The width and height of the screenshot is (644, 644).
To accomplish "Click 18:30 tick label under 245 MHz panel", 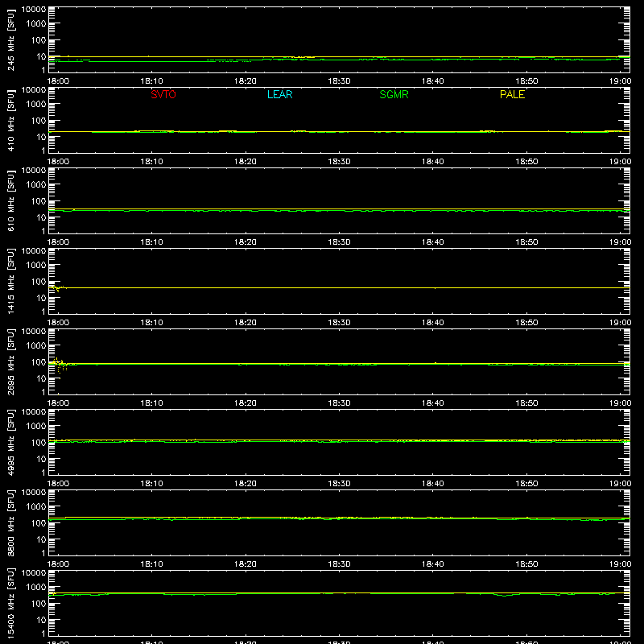I will click(339, 81).
